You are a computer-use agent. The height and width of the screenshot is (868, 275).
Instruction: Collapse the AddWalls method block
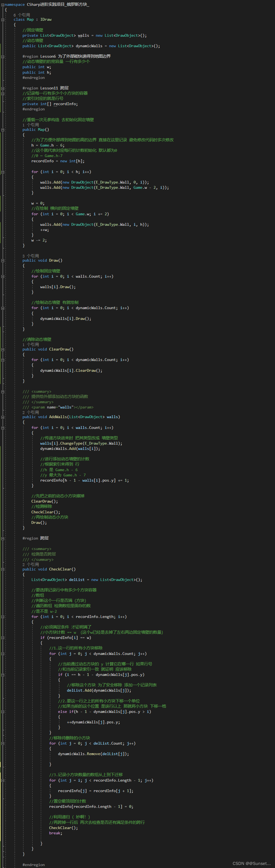(3, 417)
